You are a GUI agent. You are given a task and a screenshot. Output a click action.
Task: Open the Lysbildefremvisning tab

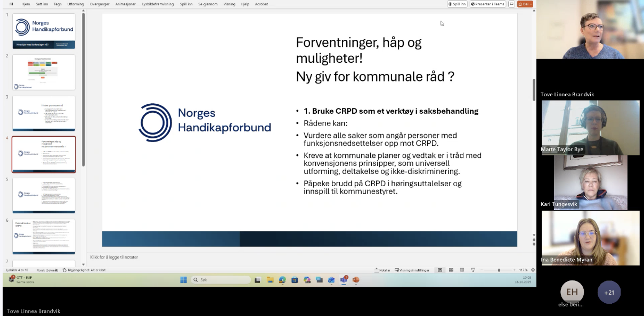click(x=157, y=4)
